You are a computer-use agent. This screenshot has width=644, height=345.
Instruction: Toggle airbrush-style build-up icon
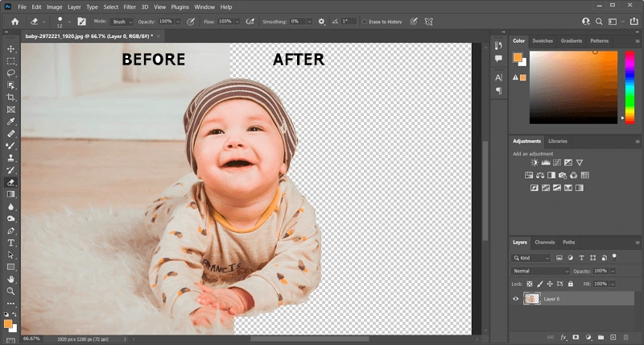250,22
